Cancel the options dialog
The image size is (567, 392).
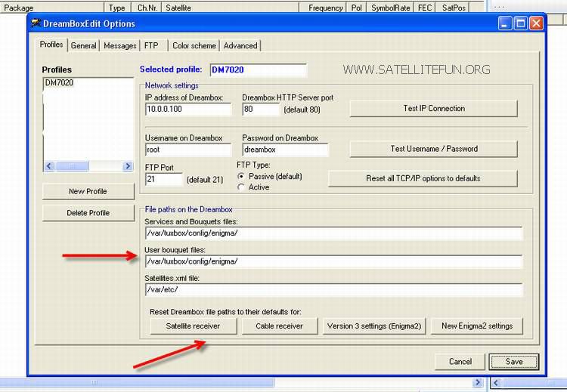[460, 362]
